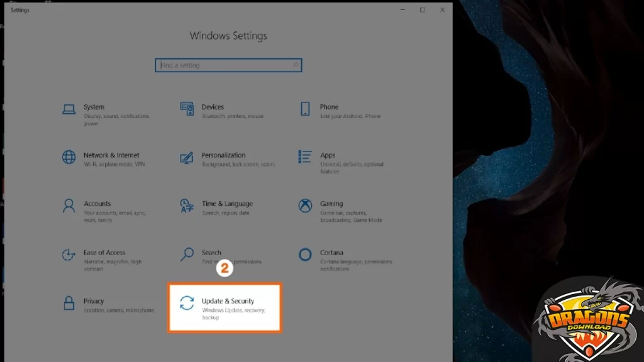Click the magnifier button inside search box
The width and height of the screenshot is (644, 362).
(x=296, y=65)
